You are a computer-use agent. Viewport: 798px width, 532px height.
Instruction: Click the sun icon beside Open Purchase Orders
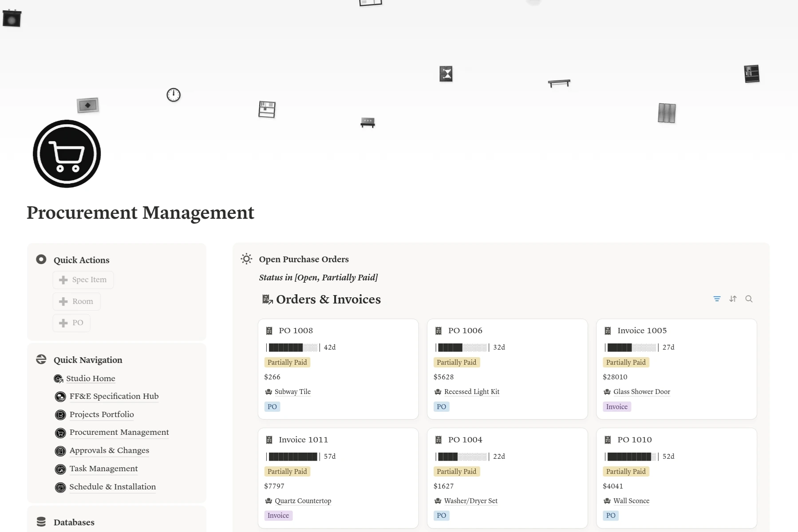(246, 259)
